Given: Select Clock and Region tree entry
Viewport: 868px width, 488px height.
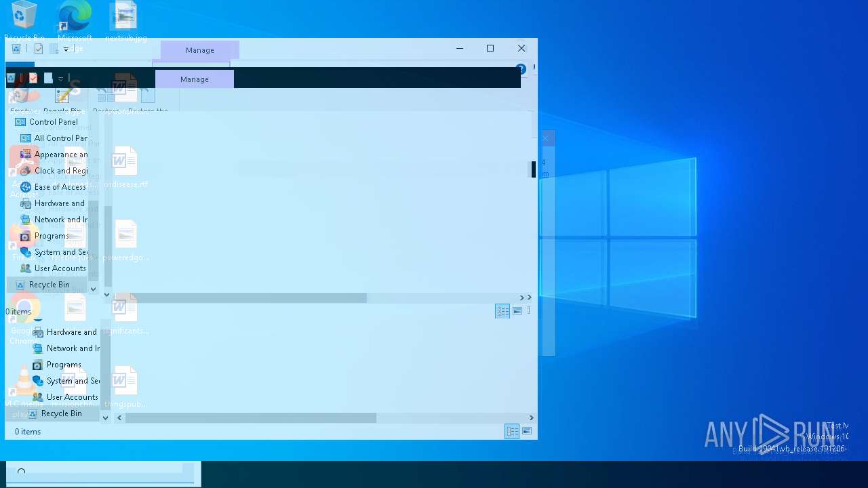Looking at the screenshot, I should 61,171.
